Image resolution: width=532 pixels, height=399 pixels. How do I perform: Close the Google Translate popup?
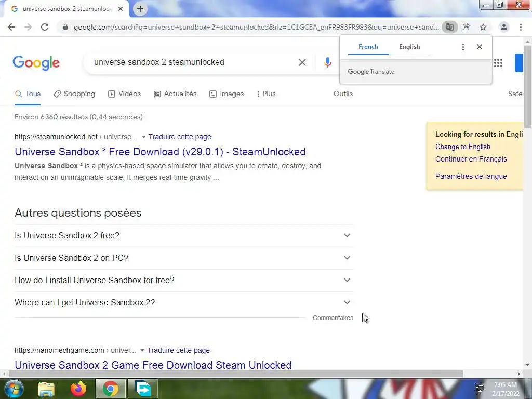pos(480,47)
